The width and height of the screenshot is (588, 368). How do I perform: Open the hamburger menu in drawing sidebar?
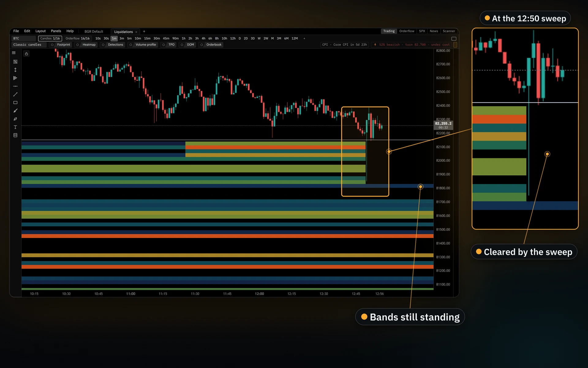14,53
